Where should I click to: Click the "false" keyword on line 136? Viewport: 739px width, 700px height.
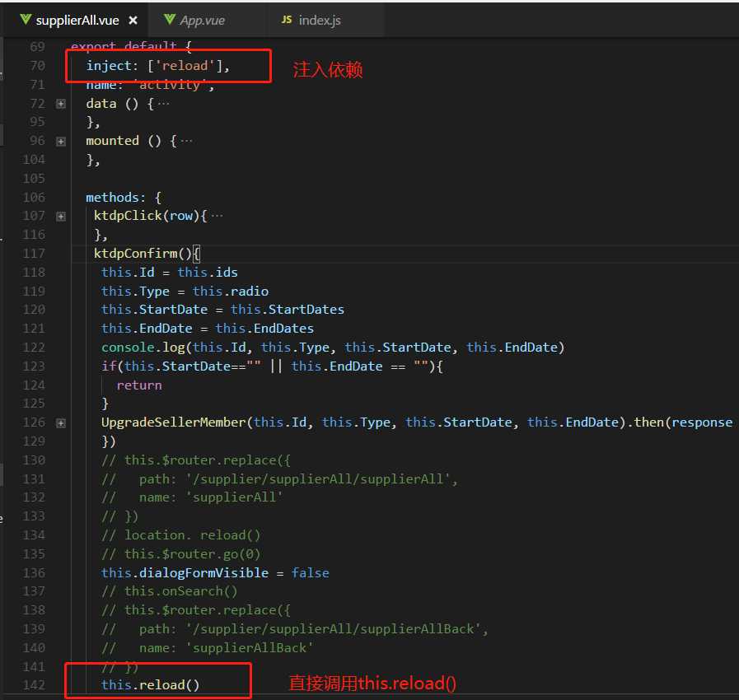click(x=310, y=573)
